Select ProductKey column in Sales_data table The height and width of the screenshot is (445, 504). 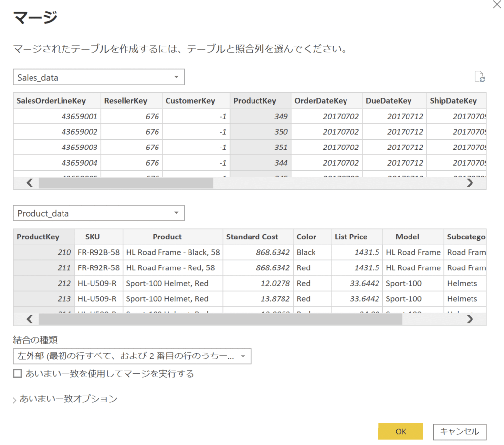click(254, 101)
